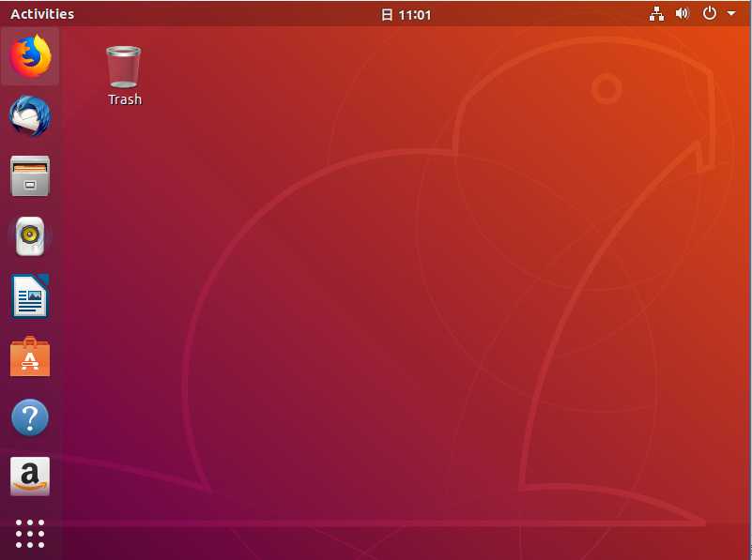Click the wired network status icon

656,14
